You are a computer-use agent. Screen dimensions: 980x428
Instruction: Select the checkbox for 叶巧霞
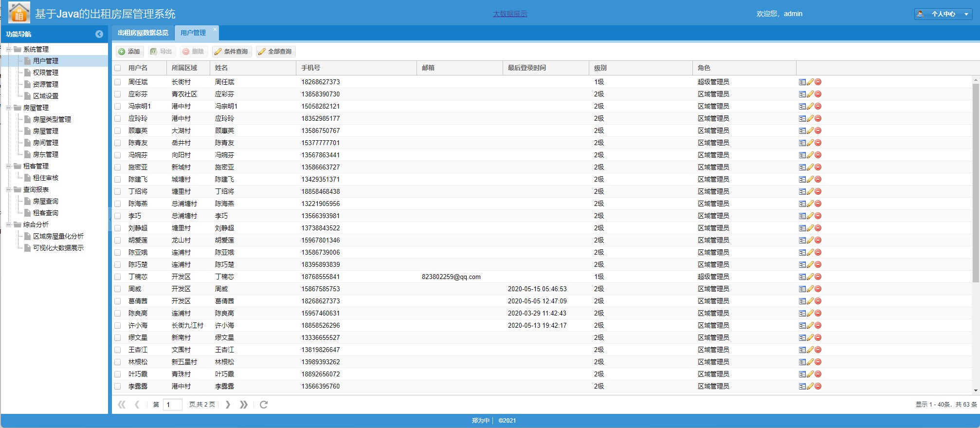tap(118, 374)
